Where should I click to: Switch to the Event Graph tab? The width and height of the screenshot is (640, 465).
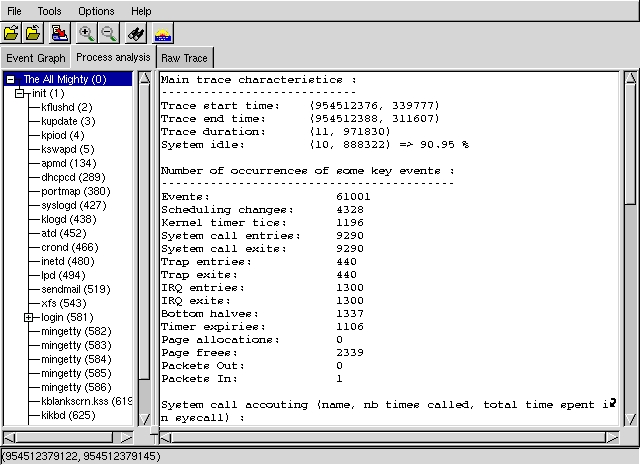(35, 58)
